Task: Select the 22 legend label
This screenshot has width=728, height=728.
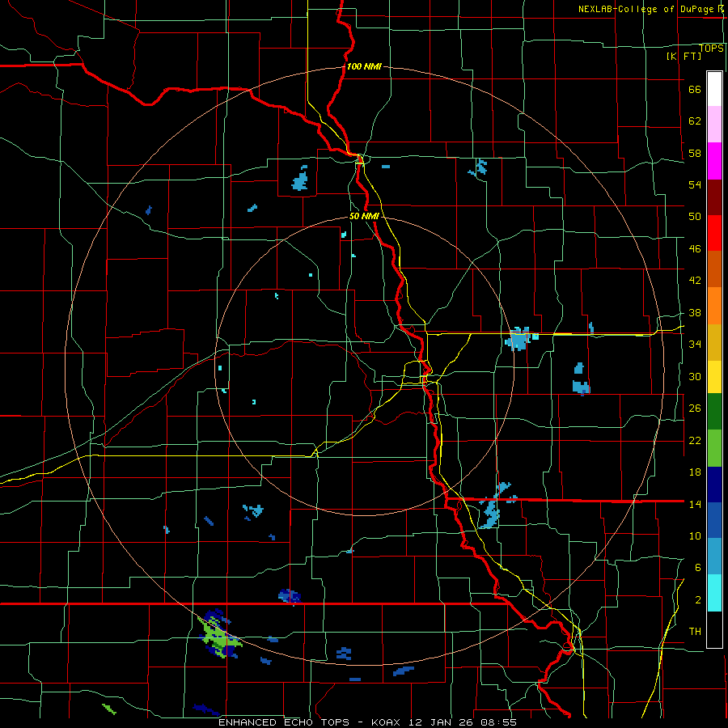Action: 695,440
